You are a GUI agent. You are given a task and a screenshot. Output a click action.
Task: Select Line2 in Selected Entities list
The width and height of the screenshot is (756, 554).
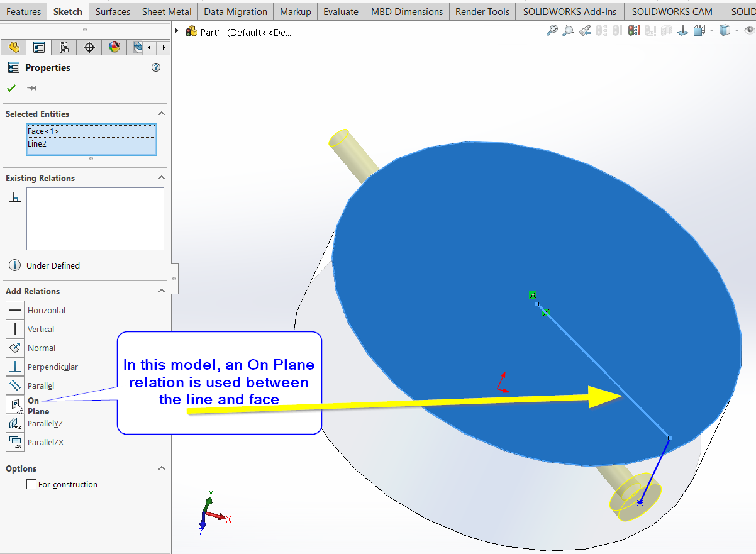click(x=37, y=144)
